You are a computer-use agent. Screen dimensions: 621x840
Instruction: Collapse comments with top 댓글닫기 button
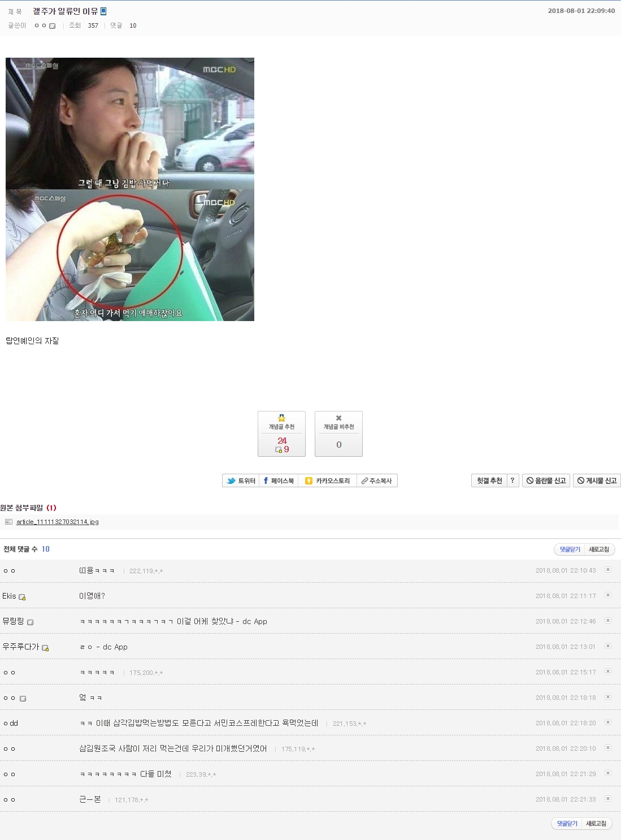point(570,549)
